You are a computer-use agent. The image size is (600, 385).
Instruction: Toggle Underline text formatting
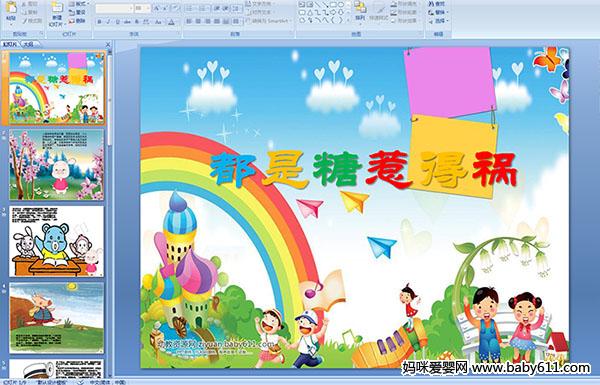pos(117,22)
